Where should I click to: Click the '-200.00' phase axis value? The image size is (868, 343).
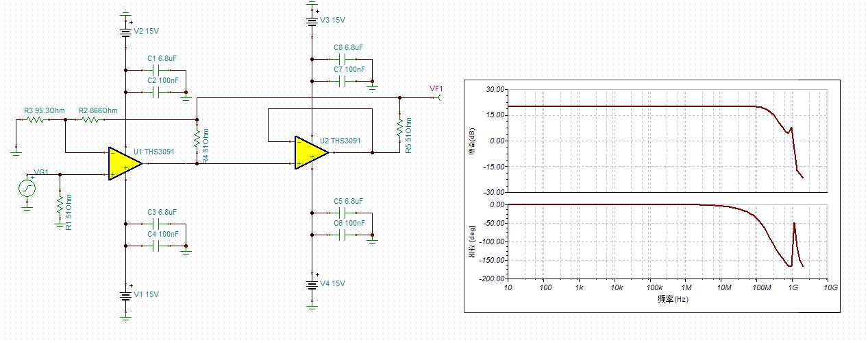tap(493, 279)
